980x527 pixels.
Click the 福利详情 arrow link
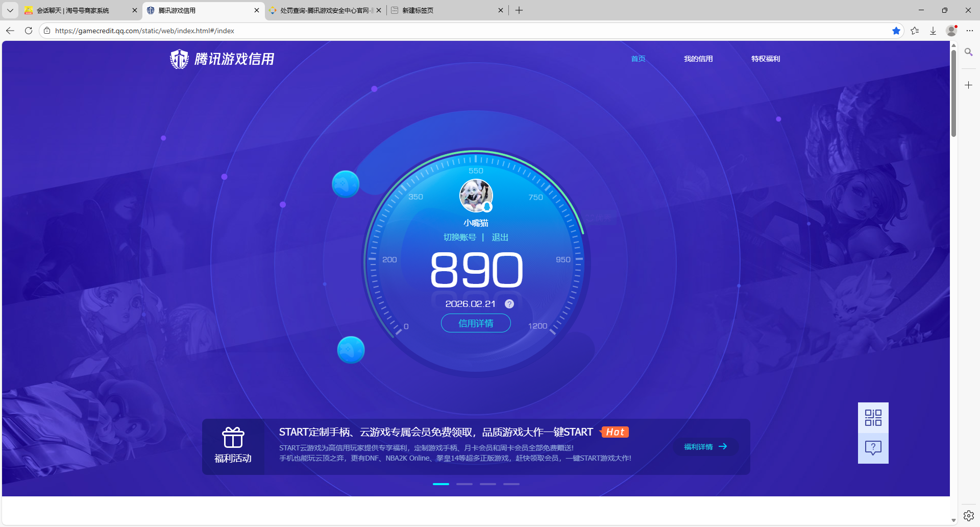point(705,446)
